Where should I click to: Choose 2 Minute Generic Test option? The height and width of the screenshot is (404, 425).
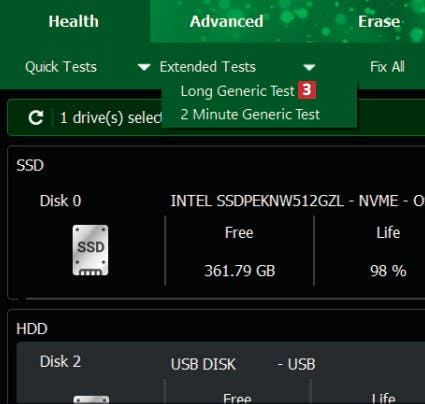pos(250,114)
